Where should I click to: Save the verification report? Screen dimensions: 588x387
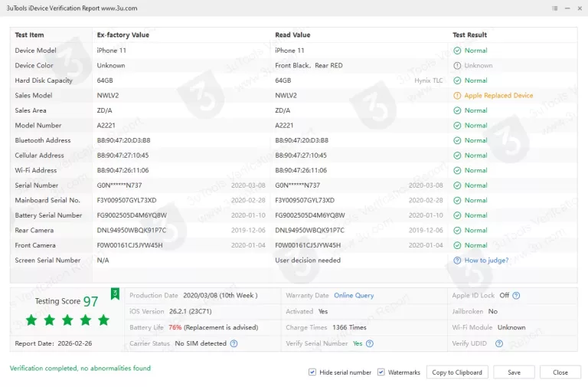click(x=514, y=372)
